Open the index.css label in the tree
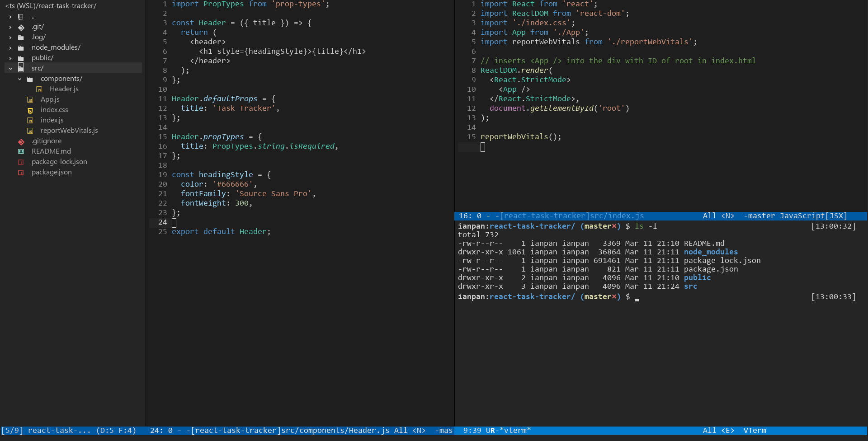Image resolution: width=868 pixels, height=441 pixels. [54, 110]
